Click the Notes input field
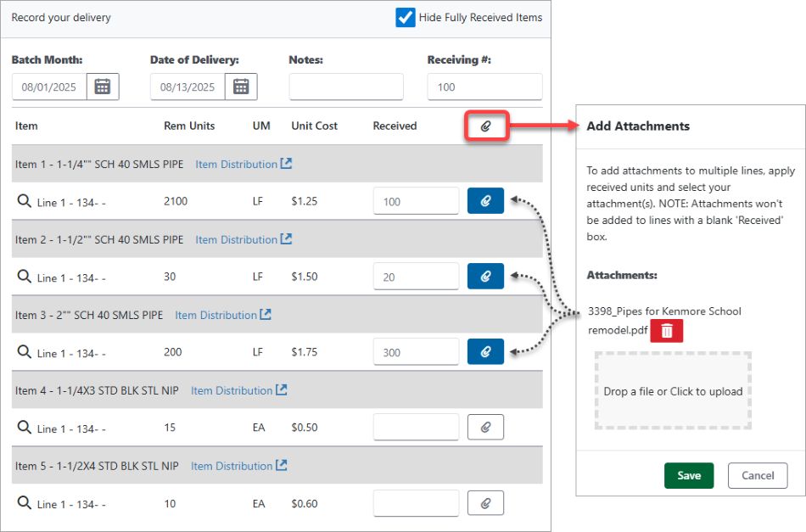 pyautogui.click(x=346, y=87)
